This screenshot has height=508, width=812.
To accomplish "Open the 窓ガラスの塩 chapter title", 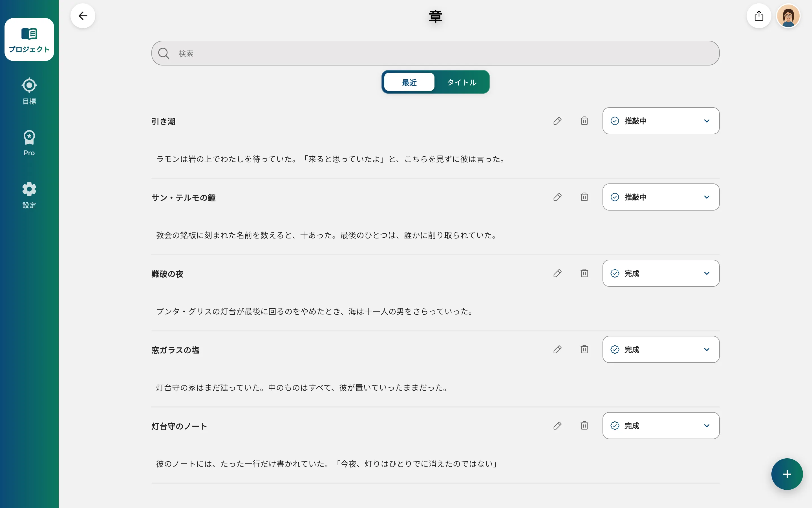I will [x=175, y=351].
